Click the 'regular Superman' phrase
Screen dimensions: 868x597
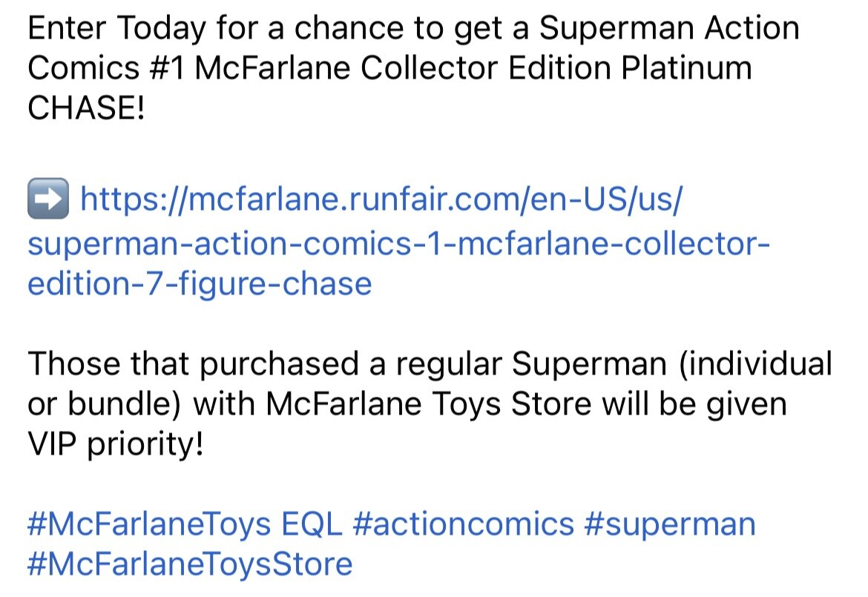[531, 365]
